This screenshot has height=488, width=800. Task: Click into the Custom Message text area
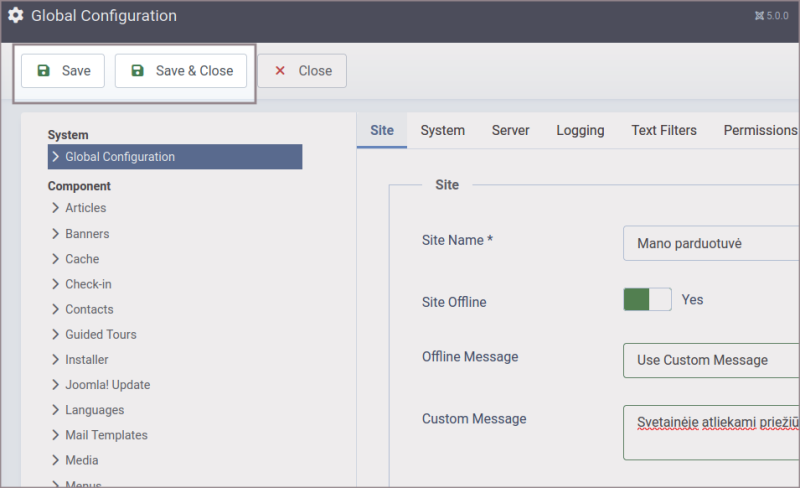(x=711, y=432)
